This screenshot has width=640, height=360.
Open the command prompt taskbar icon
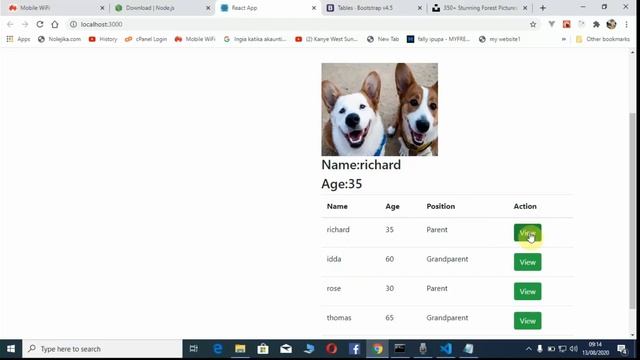[400, 349]
